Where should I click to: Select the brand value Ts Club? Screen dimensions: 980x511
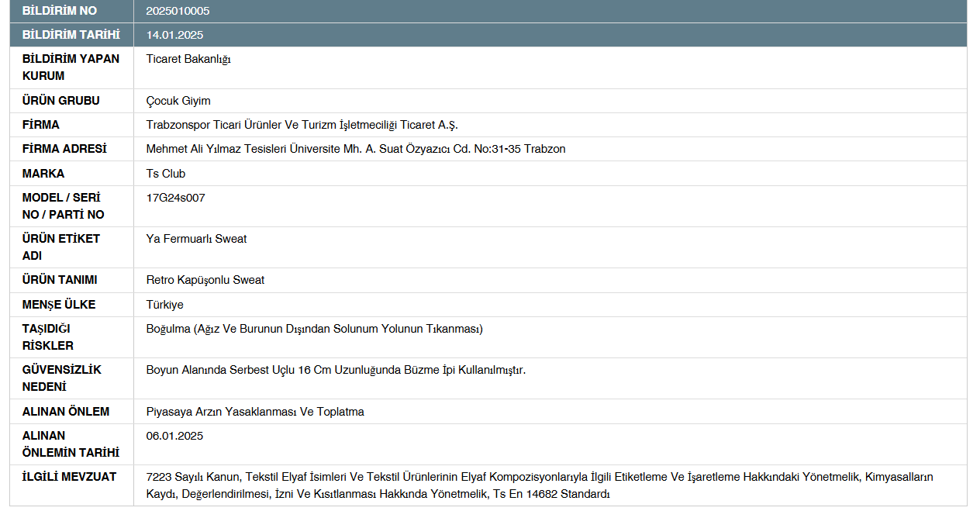166,174
